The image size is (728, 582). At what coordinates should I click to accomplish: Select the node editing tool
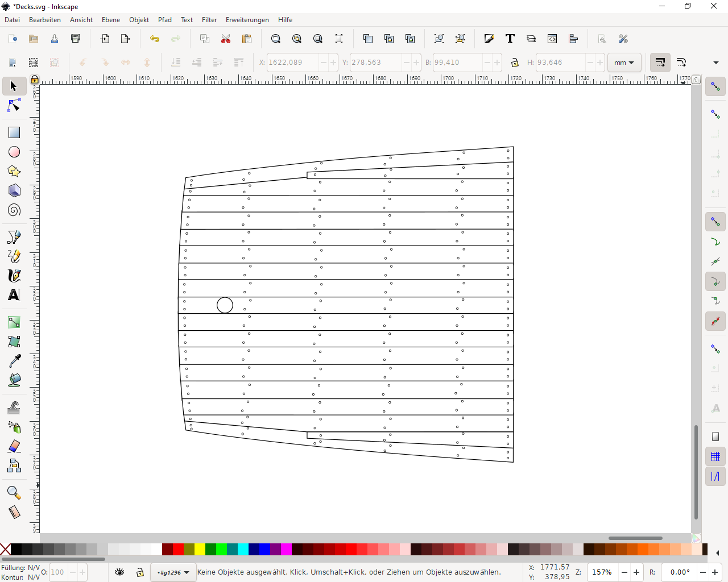[14, 106]
